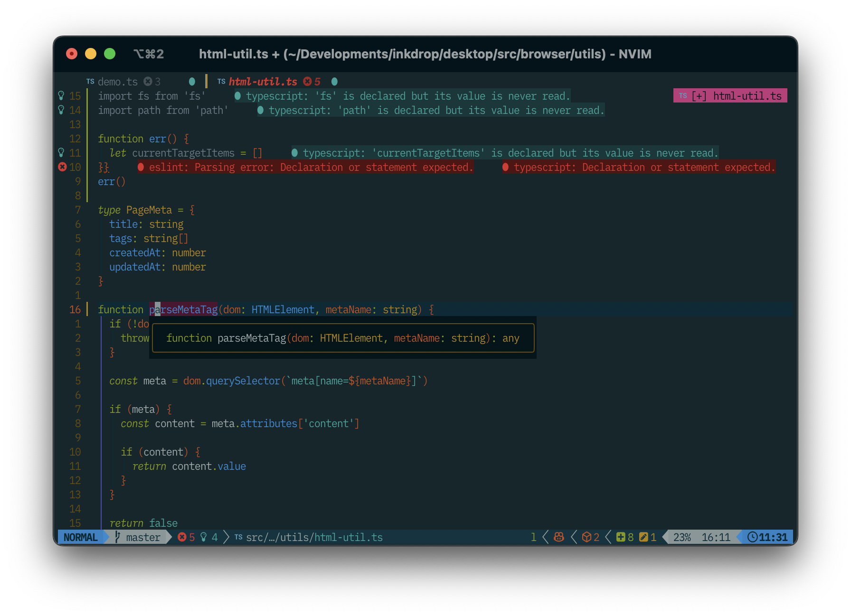Click the teal bullet before 'fs' diagnostic

(x=238, y=96)
